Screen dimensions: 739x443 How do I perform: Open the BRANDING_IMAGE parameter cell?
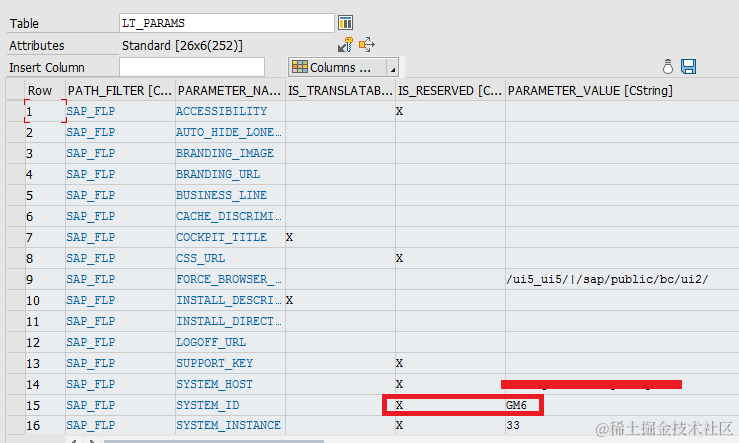click(x=230, y=153)
